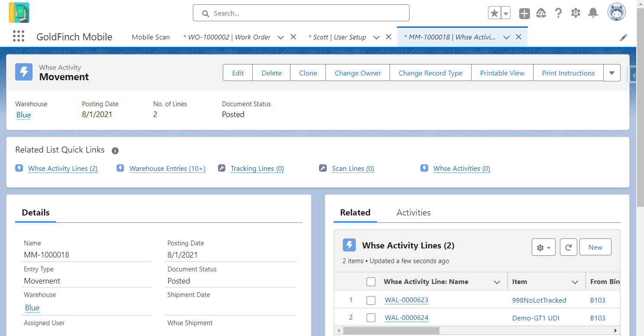
Task: Click the Delete button
Action: [x=272, y=73]
